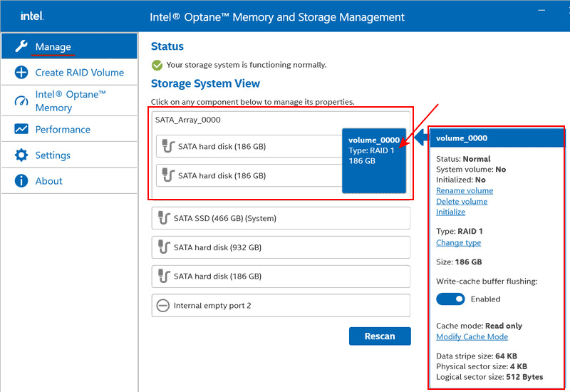This screenshot has width=570, height=392.
Task: Disable write-cache buffer flushing toggle
Action: click(450, 299)
